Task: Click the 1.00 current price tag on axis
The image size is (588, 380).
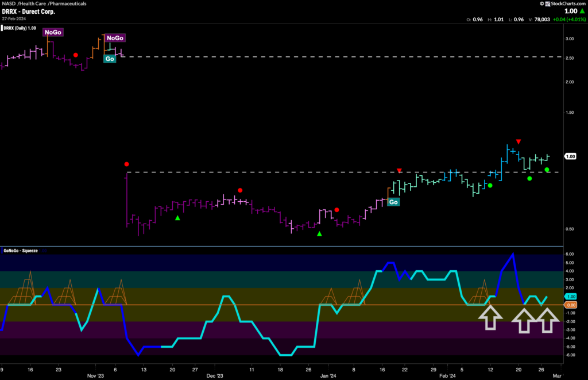Action: (570, 156)
